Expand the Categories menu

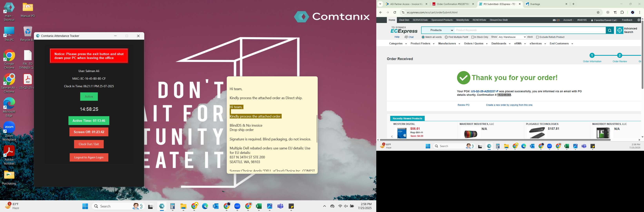click(x=398, y=44)
